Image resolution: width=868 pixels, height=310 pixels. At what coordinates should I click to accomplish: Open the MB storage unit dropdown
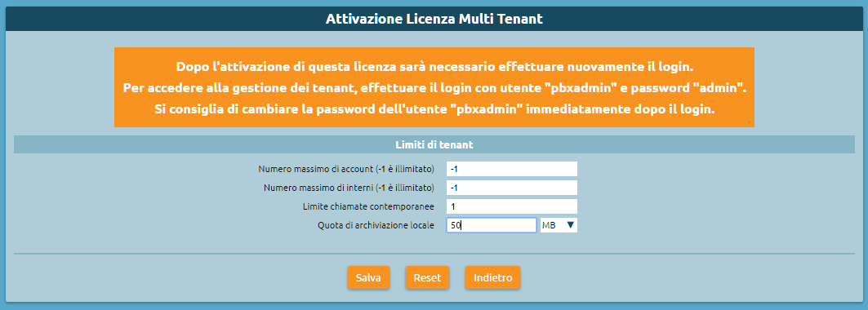coord(559,225)
